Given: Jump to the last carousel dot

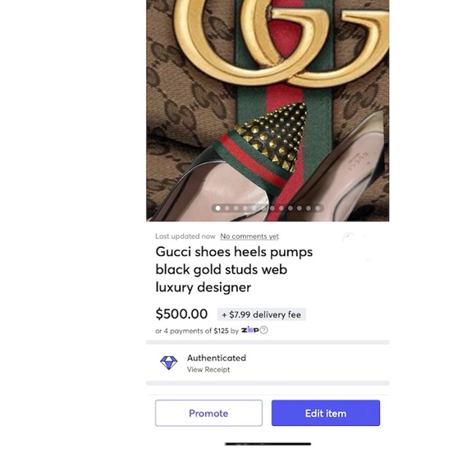Looking at the screenshot, I should tap(318, 208).
